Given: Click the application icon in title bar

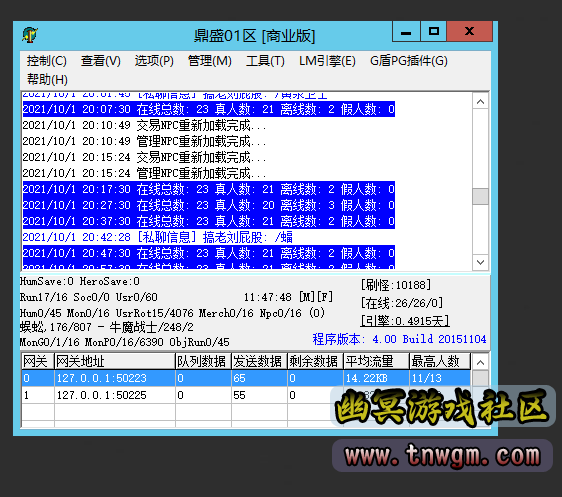Looking at the screenshot, I should [x=30, y=35].
